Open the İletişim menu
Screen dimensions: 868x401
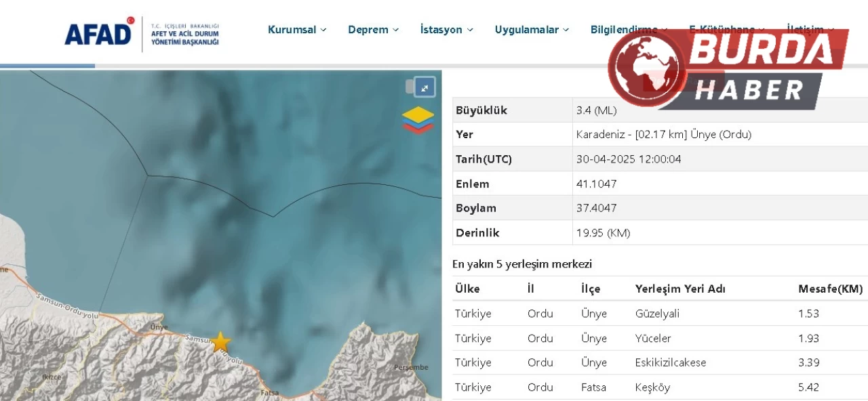(x=810, y=30)
